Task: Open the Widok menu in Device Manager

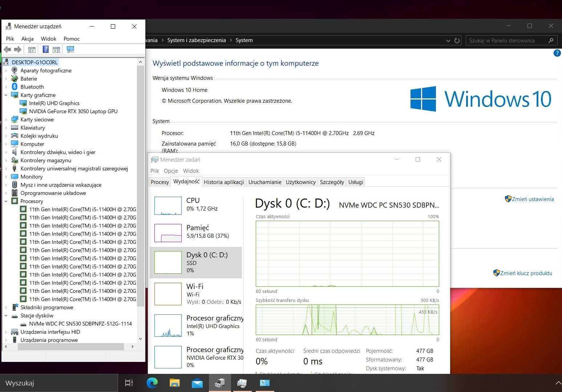Action: tap(48, 39)
